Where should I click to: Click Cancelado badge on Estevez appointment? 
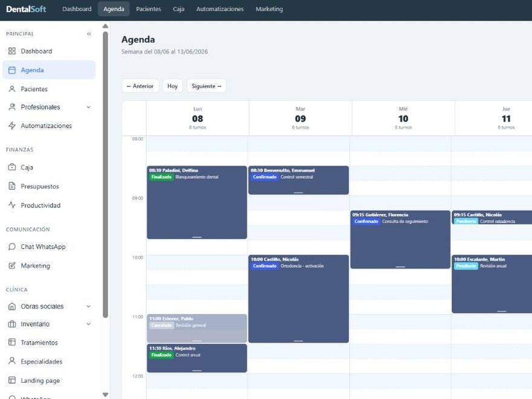(x=161, y=325)
